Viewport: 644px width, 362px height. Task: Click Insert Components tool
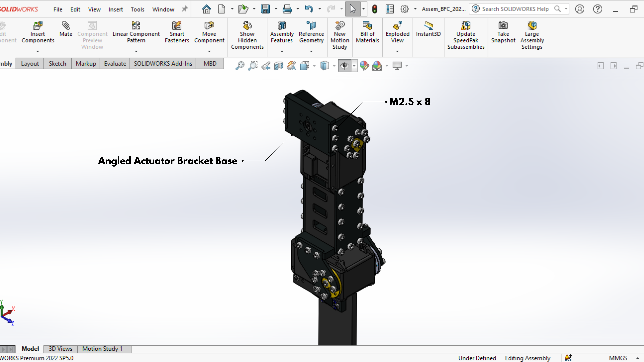38,32
